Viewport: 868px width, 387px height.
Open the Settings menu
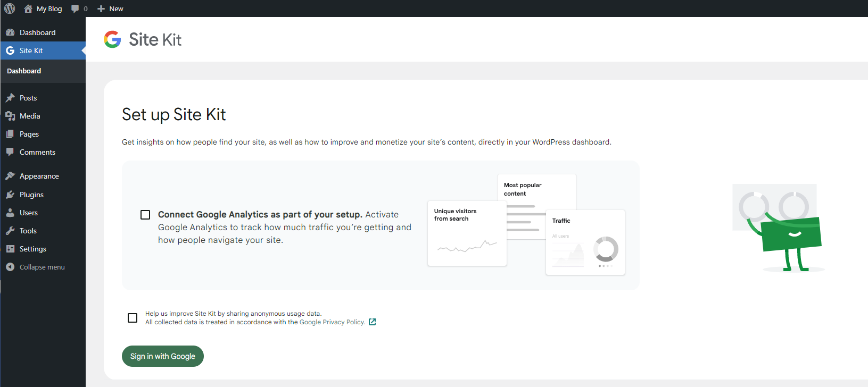coord(43,249)
